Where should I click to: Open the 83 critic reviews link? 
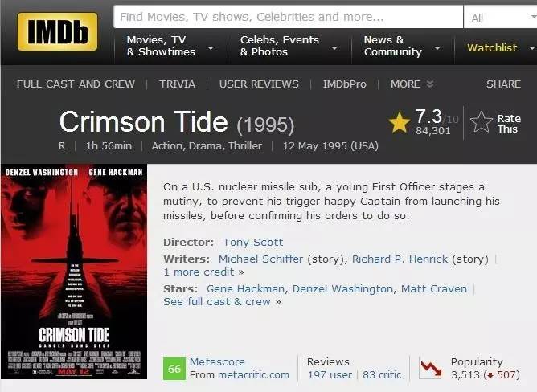(x=382, y=374)
